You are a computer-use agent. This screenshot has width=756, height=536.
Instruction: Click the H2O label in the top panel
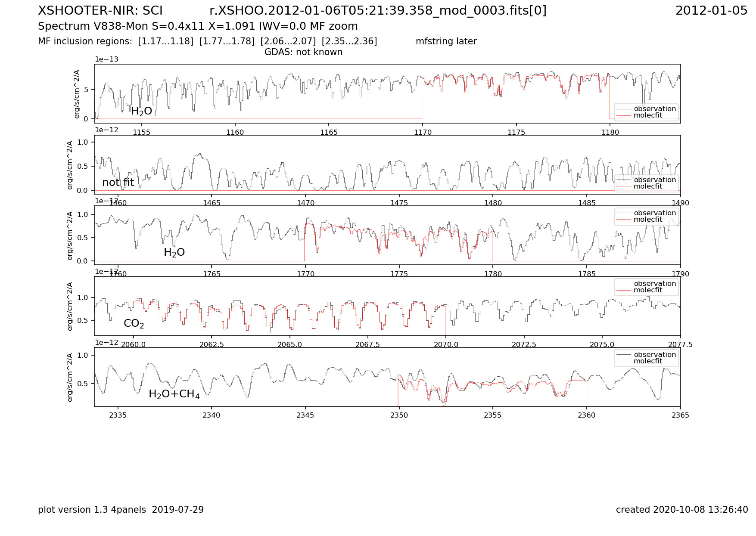(141, 112)
